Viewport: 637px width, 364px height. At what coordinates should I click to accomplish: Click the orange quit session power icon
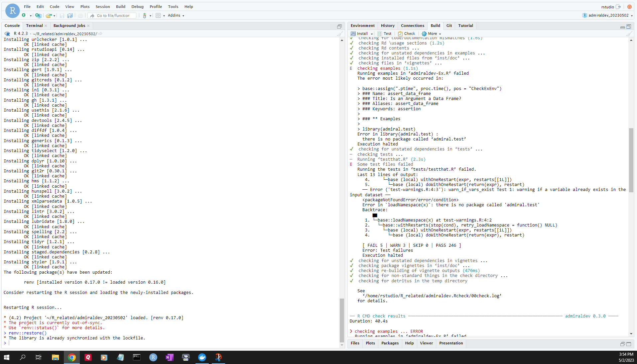[629, 7]
